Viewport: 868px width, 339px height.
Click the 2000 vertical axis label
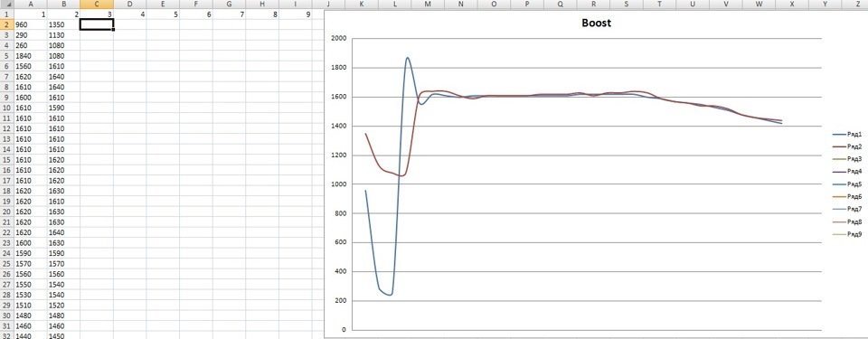(338, 38)
